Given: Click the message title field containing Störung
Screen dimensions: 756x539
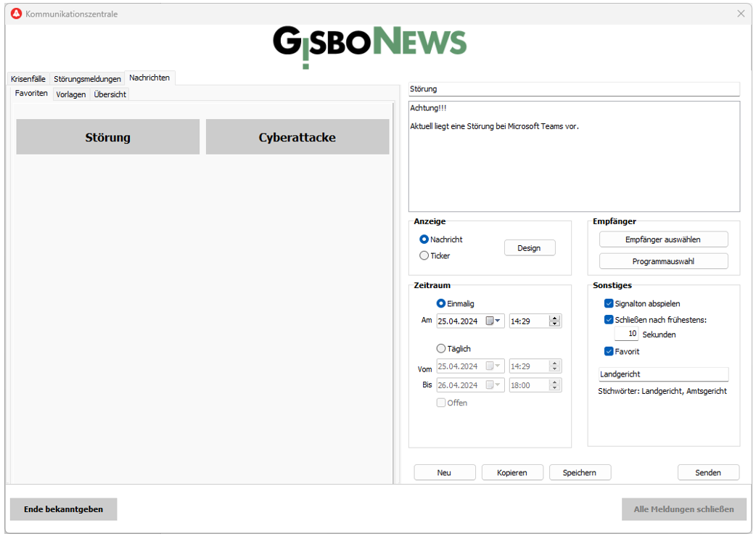Looking at the screenshot, I should (x=574, y=89).
